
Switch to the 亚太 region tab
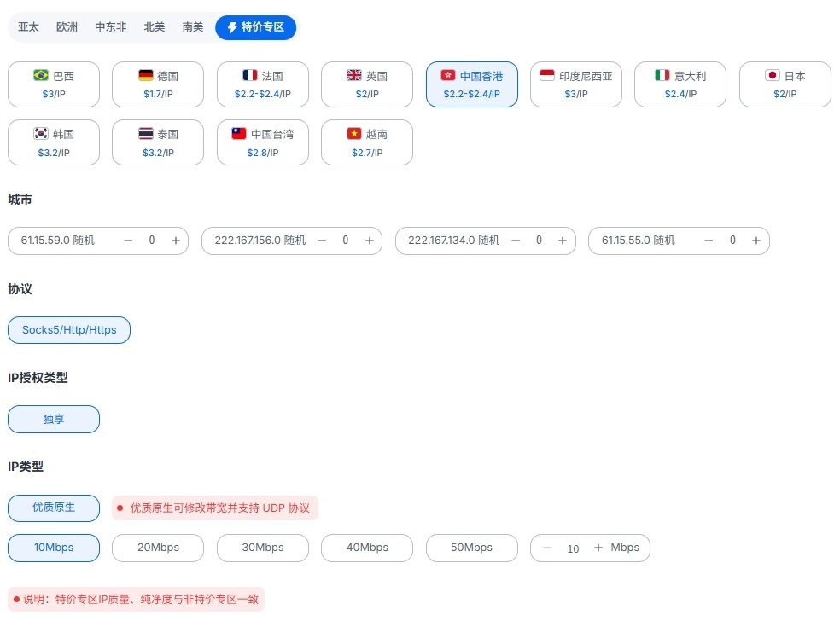pos(28,27)
